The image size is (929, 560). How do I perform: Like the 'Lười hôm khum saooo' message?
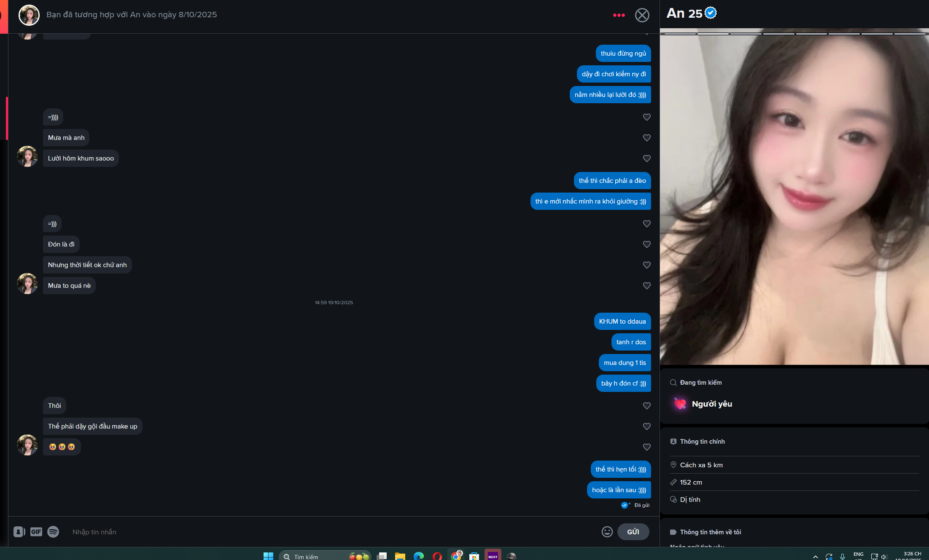click(646, 158)
